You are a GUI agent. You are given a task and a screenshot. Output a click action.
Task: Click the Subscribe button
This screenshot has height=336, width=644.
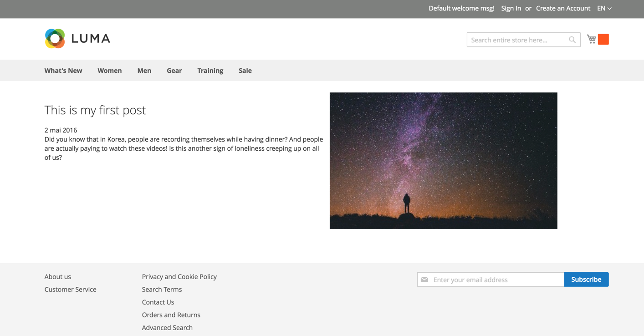click(x=586, y=280)
